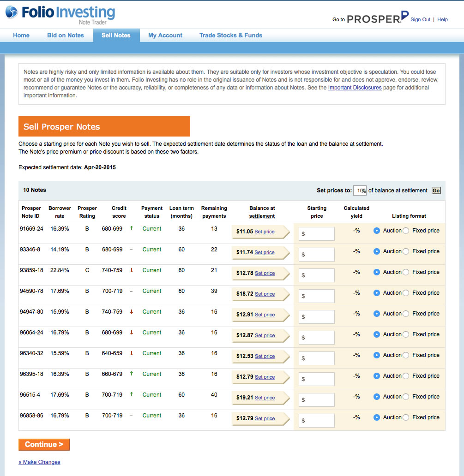Open the My Account tab
Image resolution: width=464 pixels, height=476 pixels.
pos(165,35)
